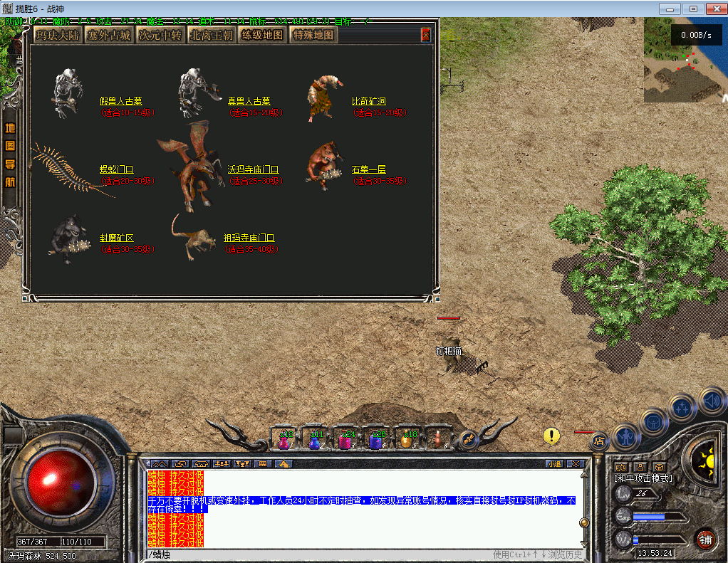Click the fifth chat toolbar guild icon

pos(242,464)
